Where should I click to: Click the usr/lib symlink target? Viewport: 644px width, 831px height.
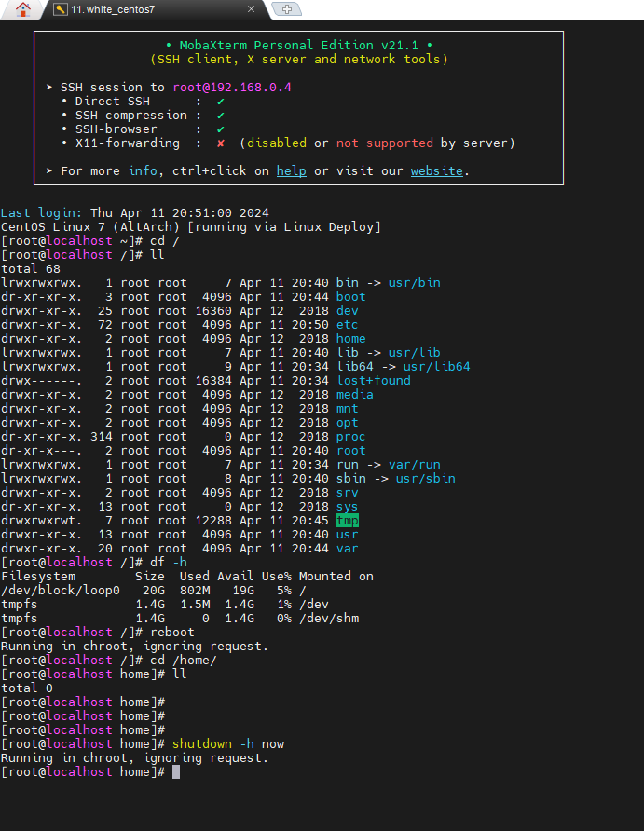pyautogui.click(x=415, y=353)
